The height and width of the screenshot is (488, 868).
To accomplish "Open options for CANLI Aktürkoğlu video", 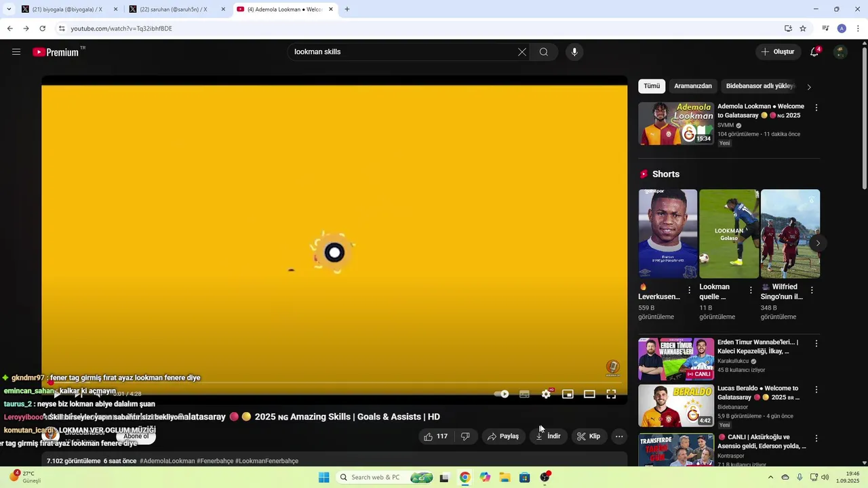I will [x=816, y=439].
